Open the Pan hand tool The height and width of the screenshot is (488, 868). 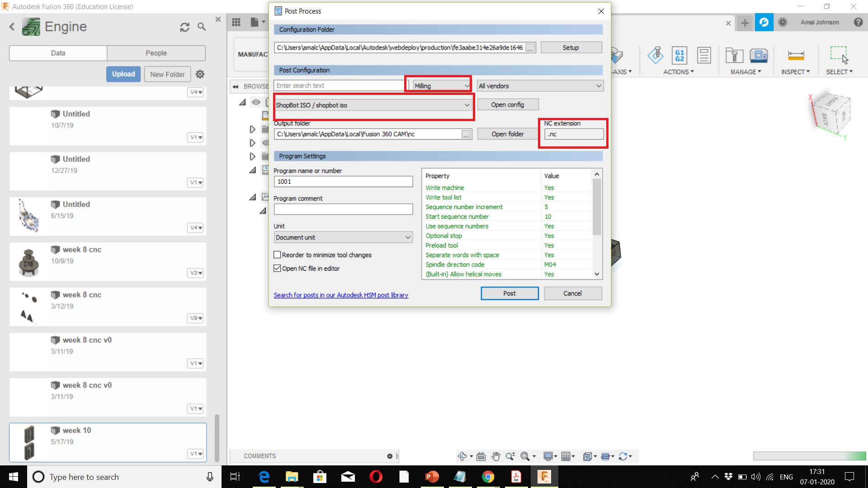[496, 456]
